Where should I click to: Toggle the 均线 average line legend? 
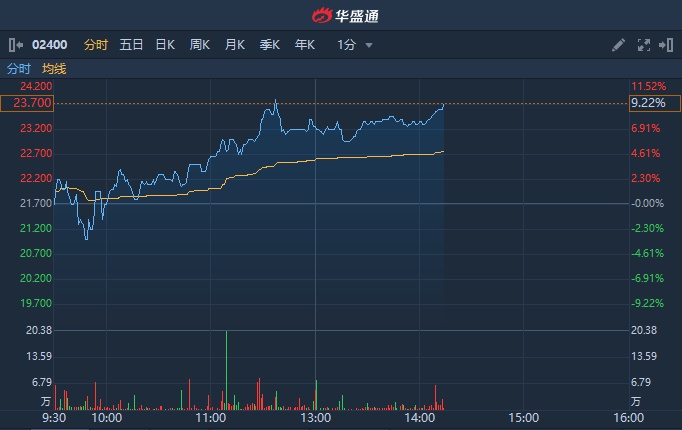point(54,69)
